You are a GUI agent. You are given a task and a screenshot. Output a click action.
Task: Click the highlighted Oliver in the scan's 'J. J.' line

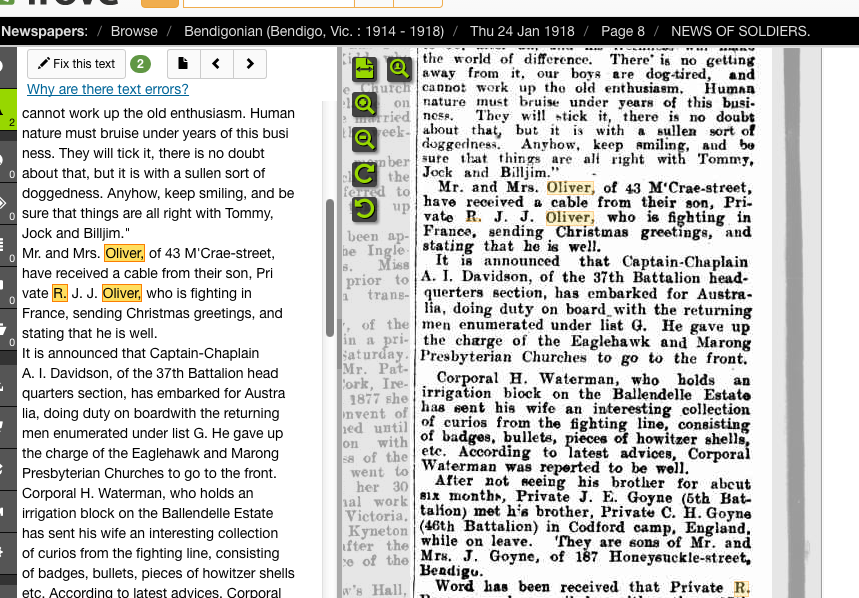click(570, 217)
